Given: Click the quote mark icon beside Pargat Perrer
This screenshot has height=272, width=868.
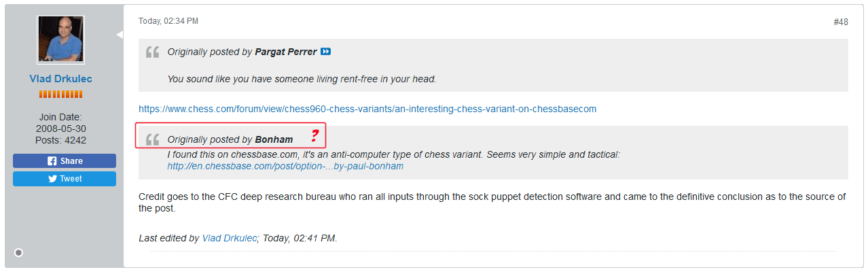Looking at the screenshot, I should point(153,52).
